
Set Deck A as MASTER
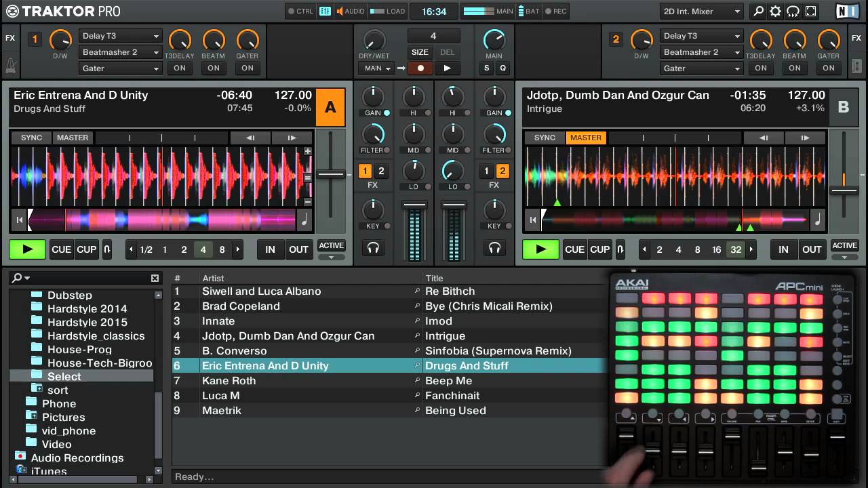73,138
